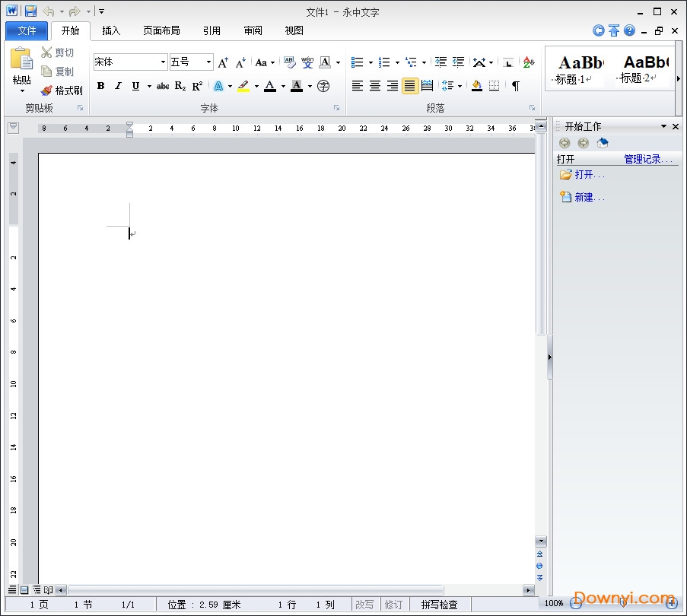Select the 标题 1 style thumbnail
Viewport: 687px width, 616px height.
(577, 68)
